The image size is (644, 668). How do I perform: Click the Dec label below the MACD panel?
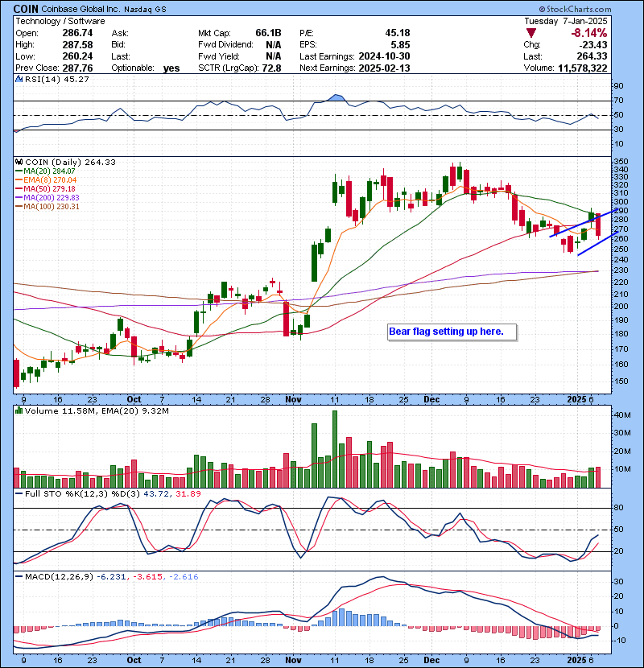point(431,660)
